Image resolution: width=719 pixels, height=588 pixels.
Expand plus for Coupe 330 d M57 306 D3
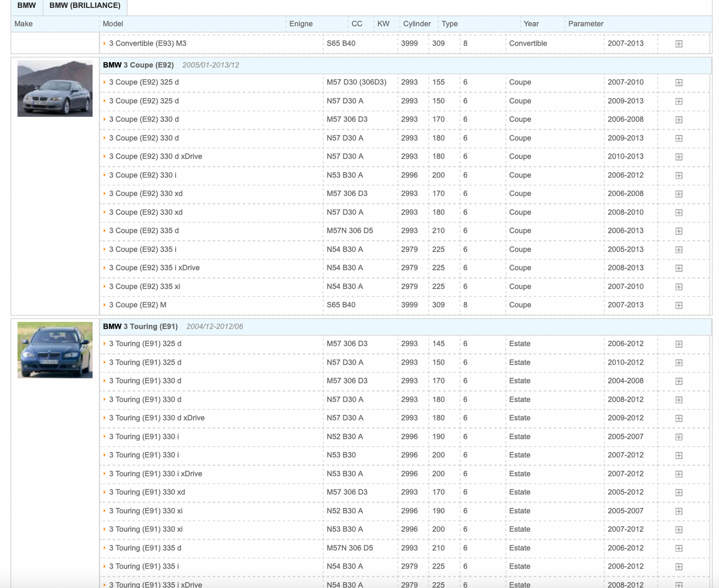pos(679,119)
